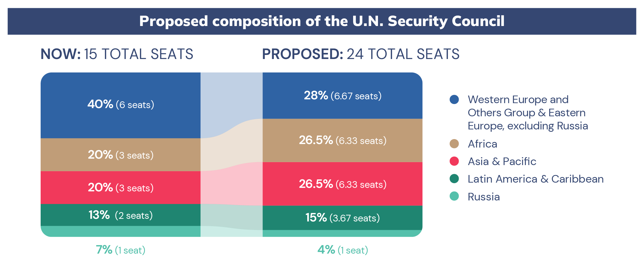Image resolution: width=644 pixels, height=272 pixels.
Task: Click the tan 26.5% (6.33 seats) segment
Action: click(342, 140)
